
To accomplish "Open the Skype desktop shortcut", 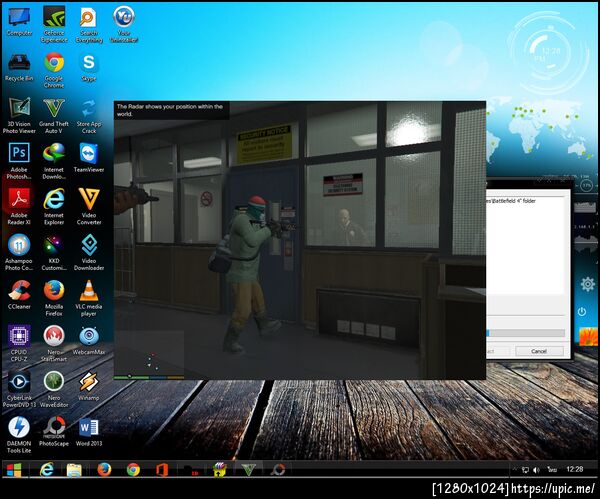I will pos(89,67).
